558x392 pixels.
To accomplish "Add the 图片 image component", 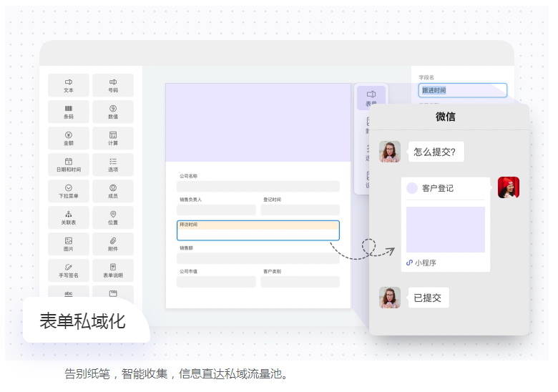I will 69,244.
